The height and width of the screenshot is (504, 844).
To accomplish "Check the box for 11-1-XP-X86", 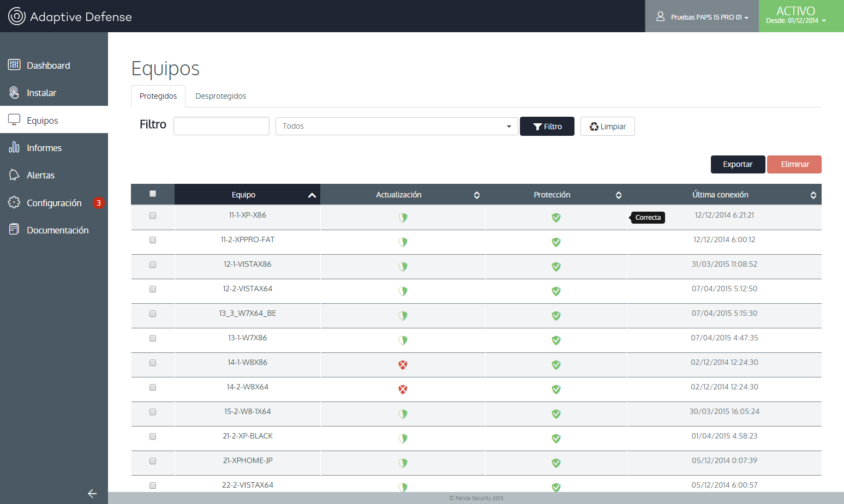I will click(x=153, y=215).
